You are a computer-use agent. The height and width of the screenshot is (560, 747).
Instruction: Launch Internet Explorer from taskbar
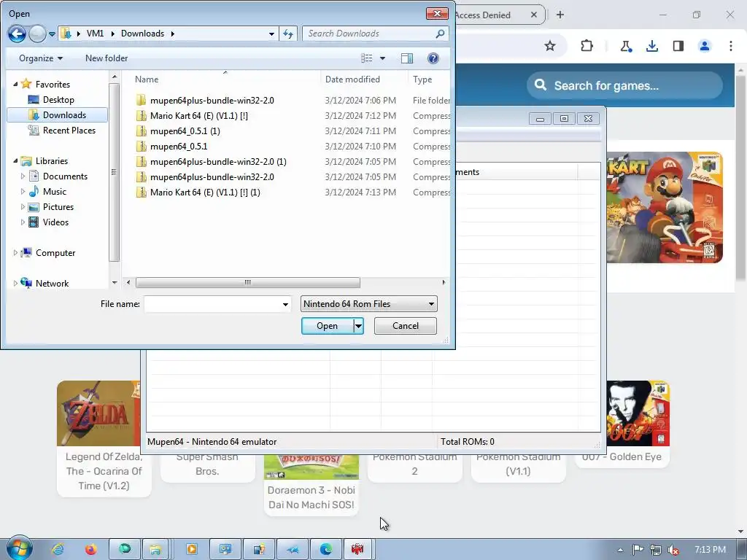tap(58, 549)
